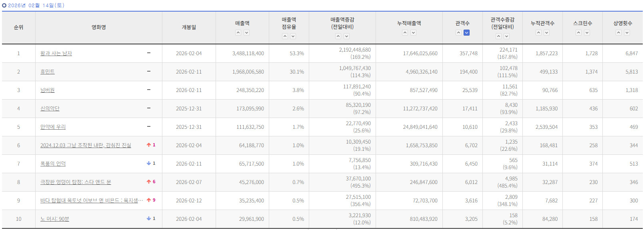
Task: Click the 순위 column header
Action: point(18,27)
